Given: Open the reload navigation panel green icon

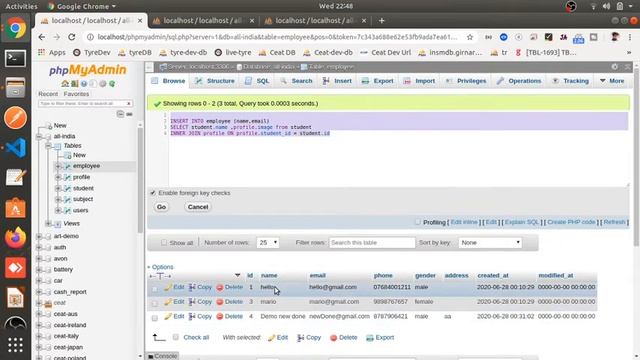Looking at the screenshot, I should [112, 83].
